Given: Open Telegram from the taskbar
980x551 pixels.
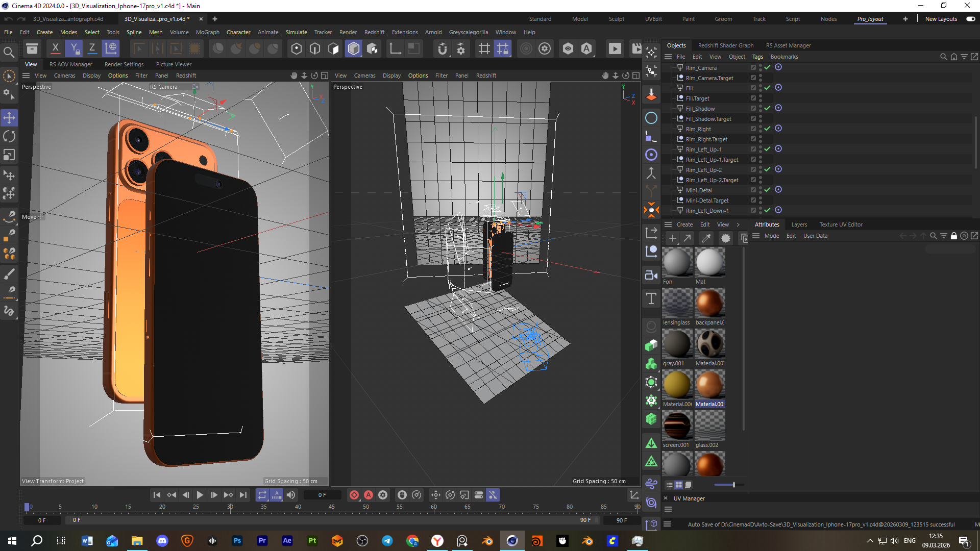Looking at the screenshot, I should pyautogui.click(x=387, y=541).
